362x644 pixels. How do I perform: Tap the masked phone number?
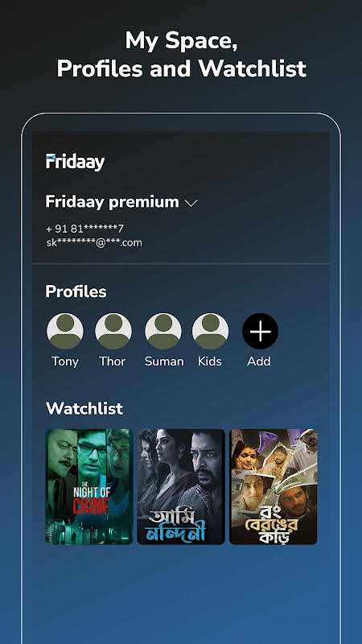pos(85,229)
